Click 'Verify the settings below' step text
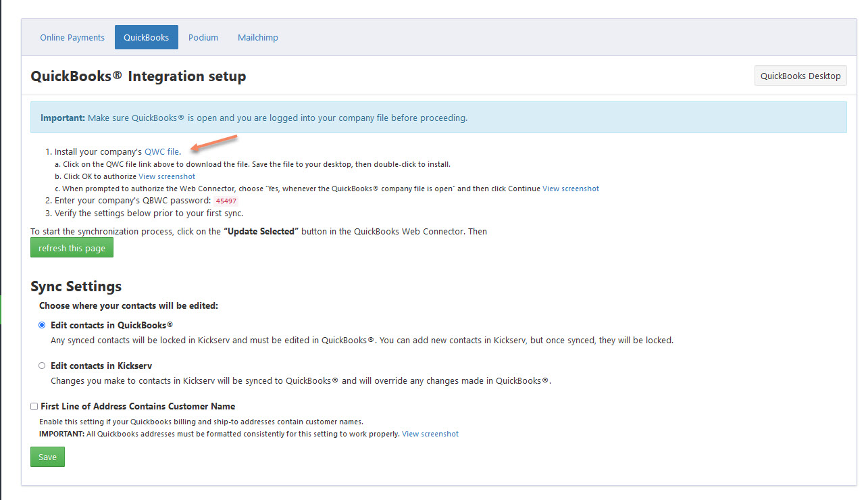 [x=149, y=214]
